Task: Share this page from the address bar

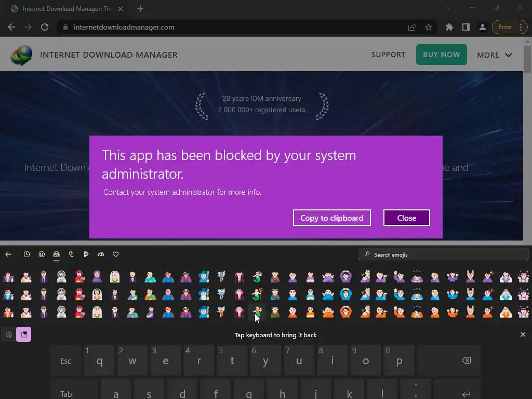Action: 412,27
